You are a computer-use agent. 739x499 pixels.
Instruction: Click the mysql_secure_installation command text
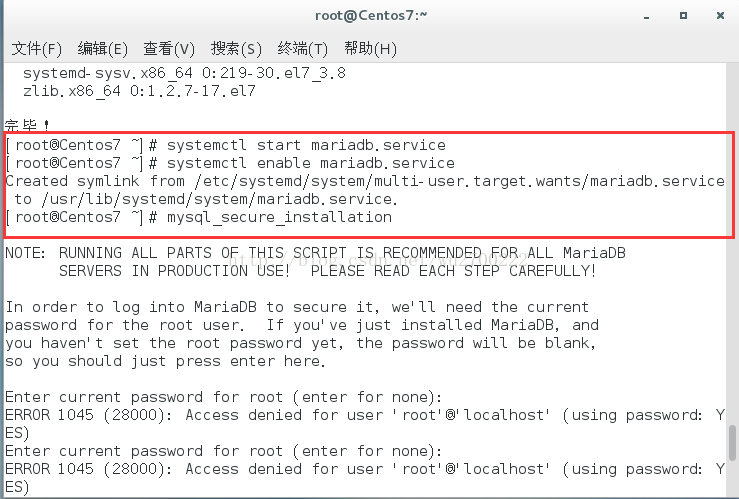point(279,217)
